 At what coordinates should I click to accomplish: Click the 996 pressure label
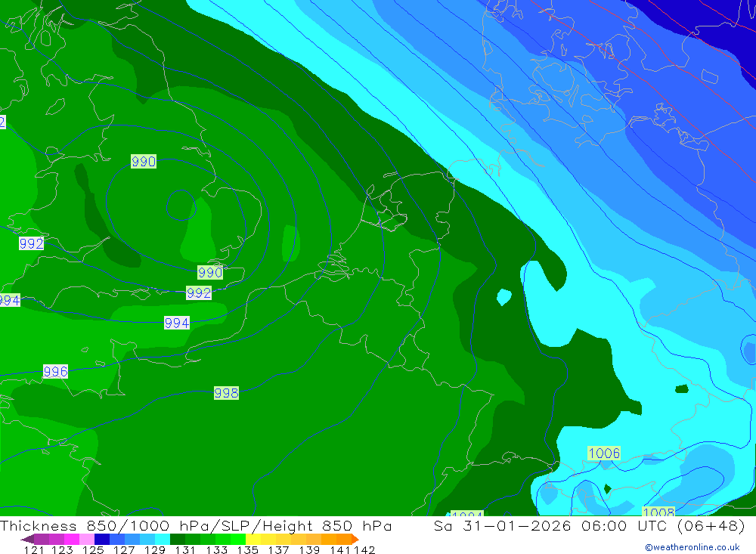click(55, 371)
